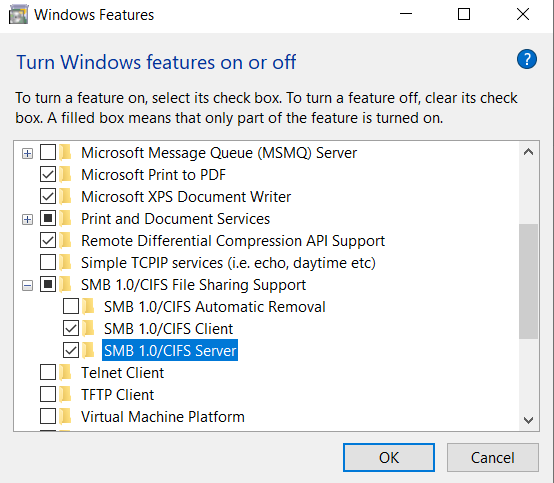Click folder icon beside Microsoft Print to PDF
554x483 pixels.
point(66,175)
